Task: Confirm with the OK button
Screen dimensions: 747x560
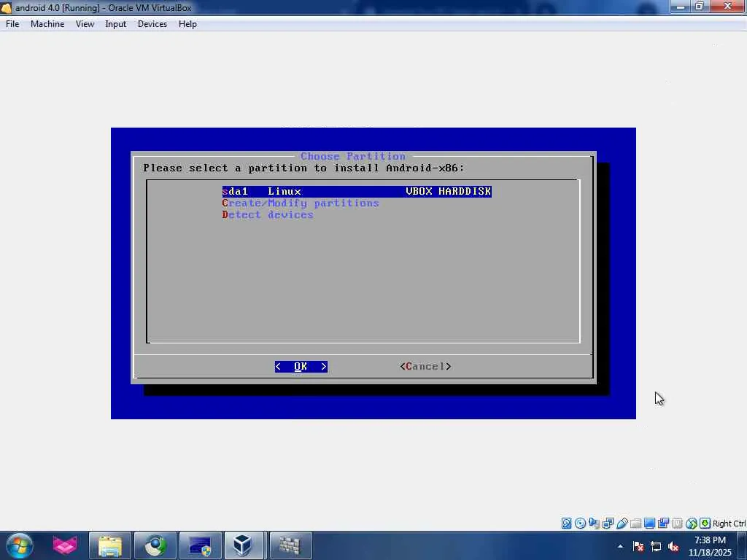Action: tap(301, 366)
